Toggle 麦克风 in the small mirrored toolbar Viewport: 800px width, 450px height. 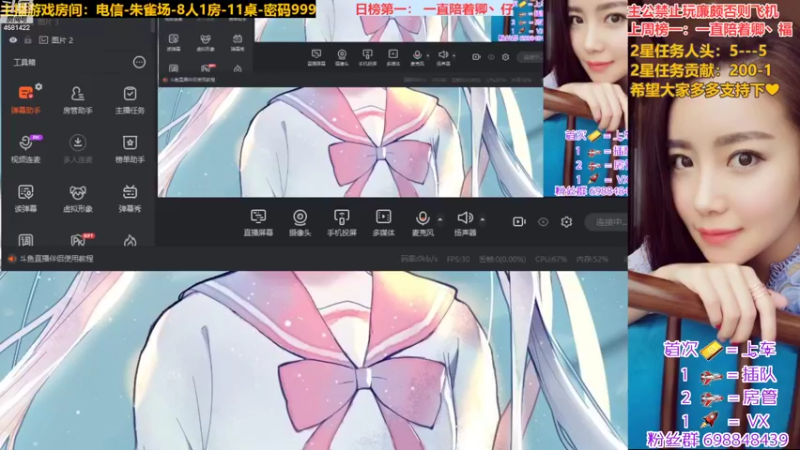(417, 57)
